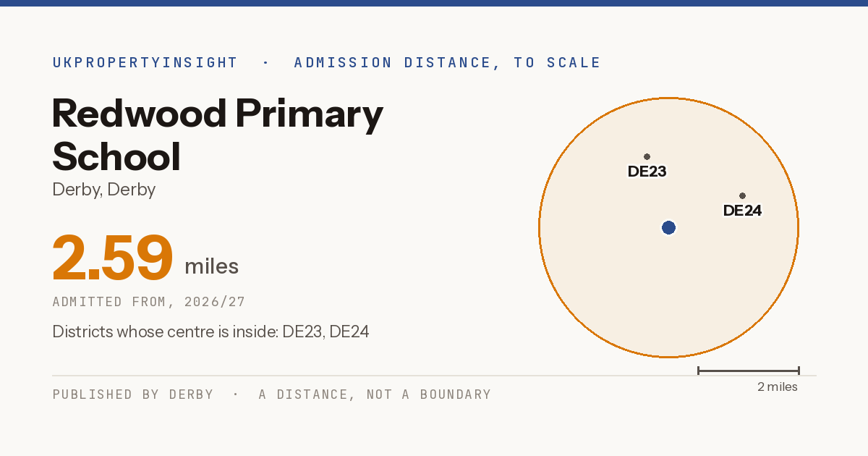The image size is (868, 456).
Task: Click the shaded admission radius area
Action: (615, 290)
